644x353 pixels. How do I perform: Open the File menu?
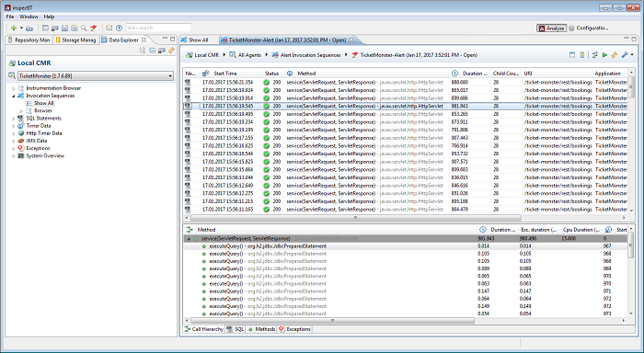pyautogui.click(x=10, y=17)
